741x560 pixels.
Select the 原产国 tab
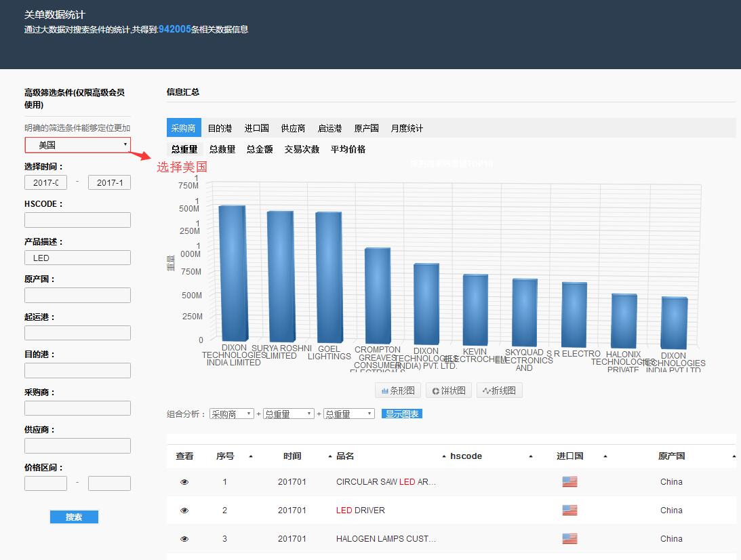(366, 128)
